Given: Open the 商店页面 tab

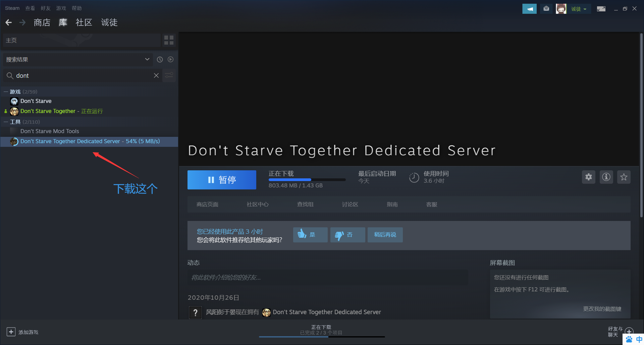Looking at the screenshot, I should 207,205.
